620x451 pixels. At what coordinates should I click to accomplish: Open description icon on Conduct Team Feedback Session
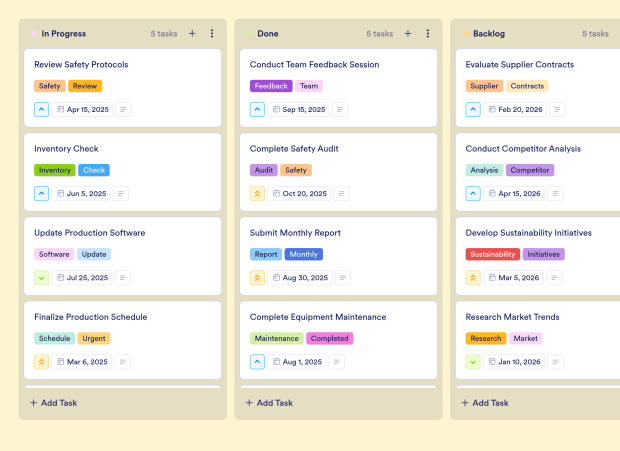(340, 109)
